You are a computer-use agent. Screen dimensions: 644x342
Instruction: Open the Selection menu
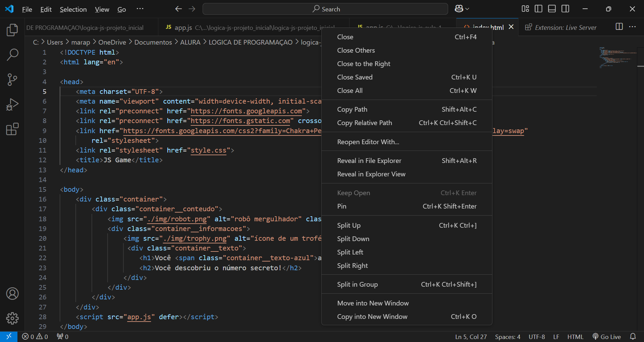point(73,9)
